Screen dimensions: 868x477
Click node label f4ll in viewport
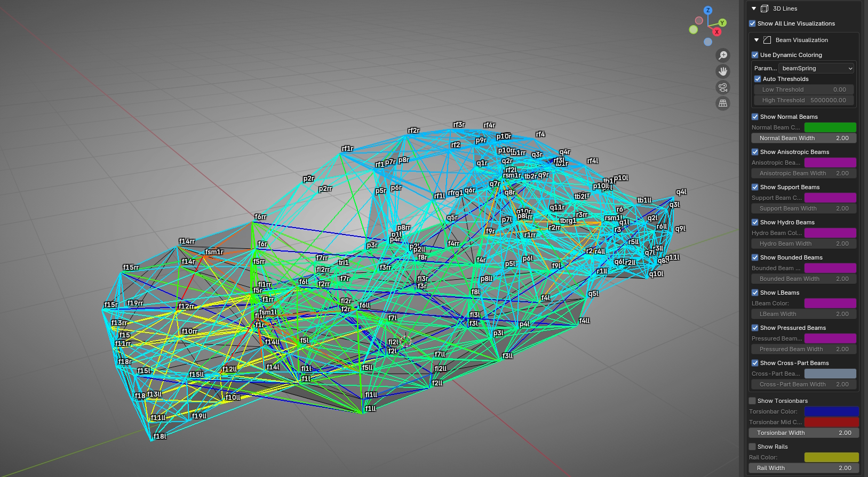point(585,321)
